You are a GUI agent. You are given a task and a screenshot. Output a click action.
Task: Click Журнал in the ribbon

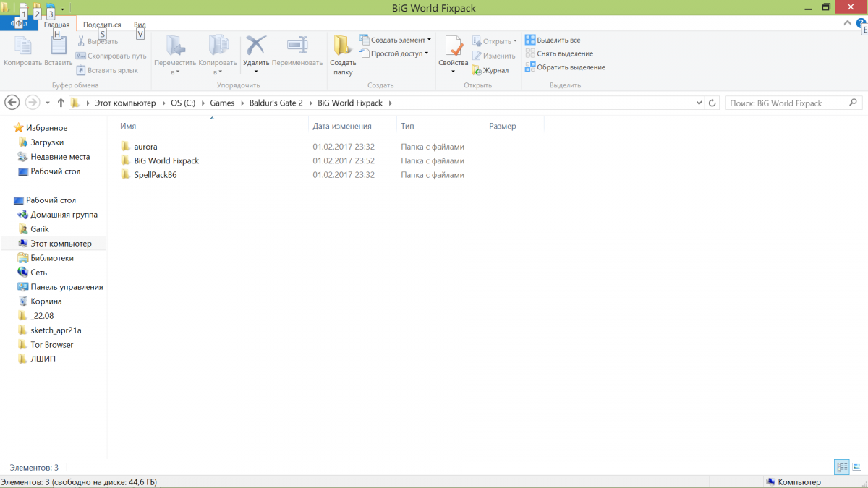click(490, 70)
